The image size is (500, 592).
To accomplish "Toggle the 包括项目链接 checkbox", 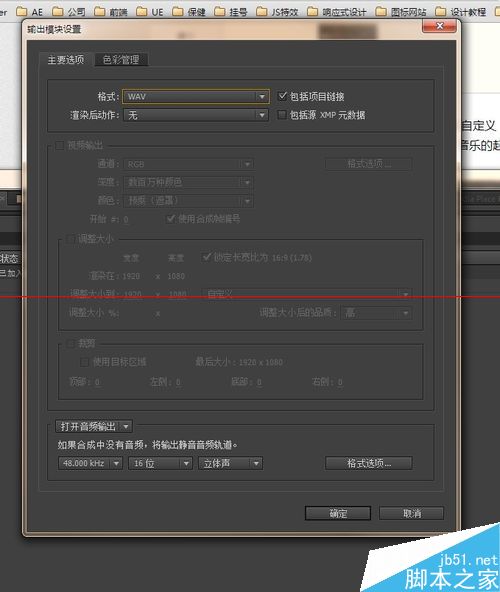I will (282, 96).
